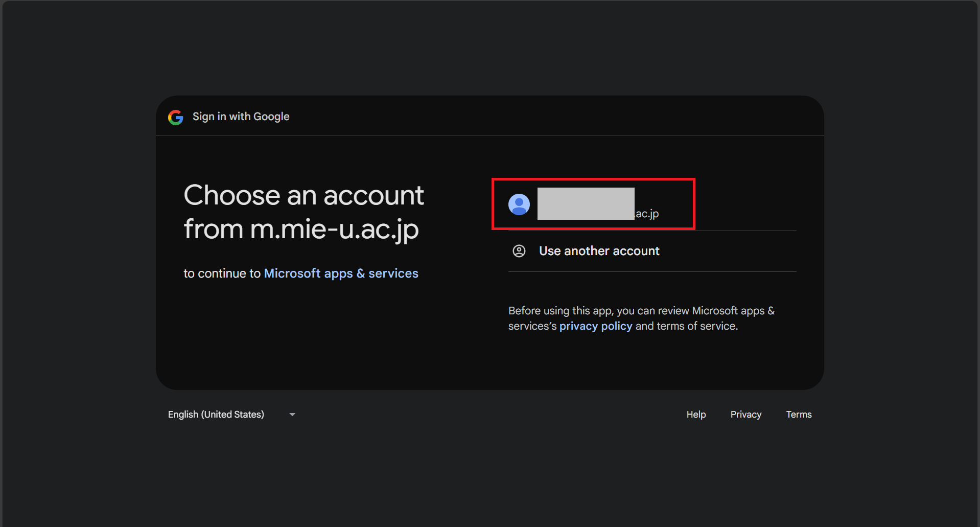Open the Help link

point(696,415)
